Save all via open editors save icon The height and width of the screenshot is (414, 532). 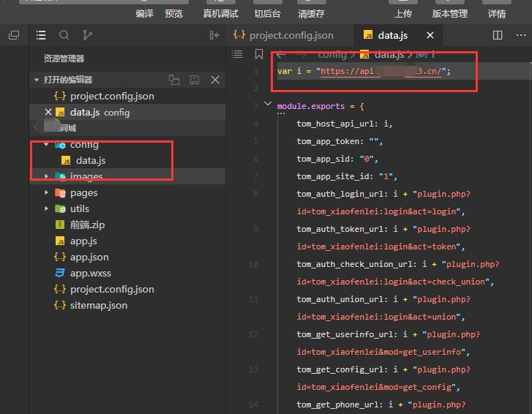pyautogui.click(x=195, y=80)
